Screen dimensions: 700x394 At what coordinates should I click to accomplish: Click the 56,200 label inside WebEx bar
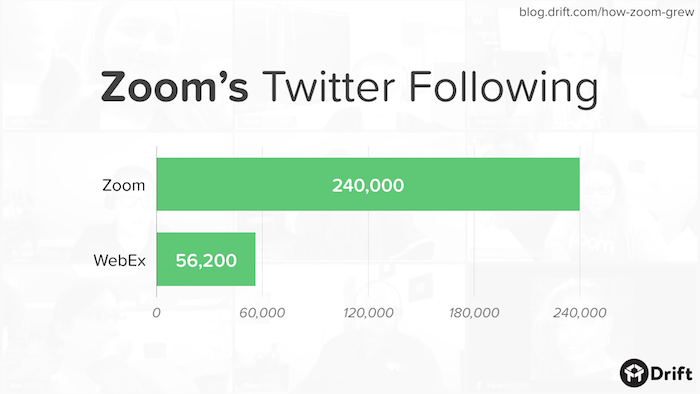click(206, 261)
